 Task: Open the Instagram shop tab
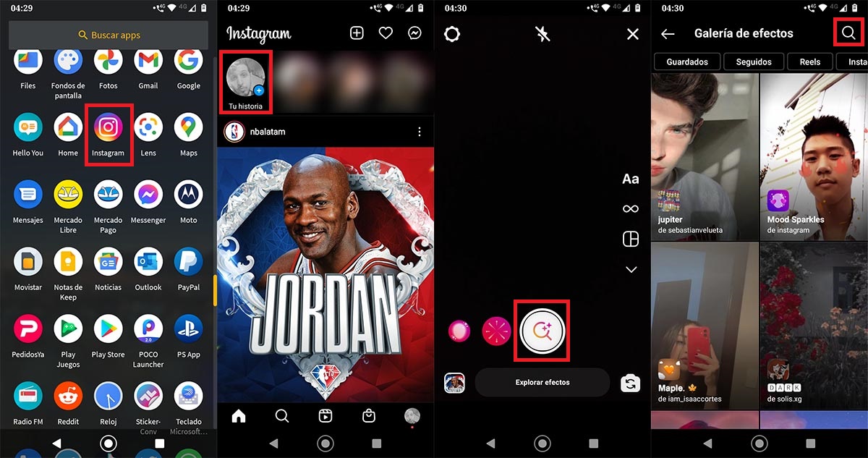click(369, 415)
